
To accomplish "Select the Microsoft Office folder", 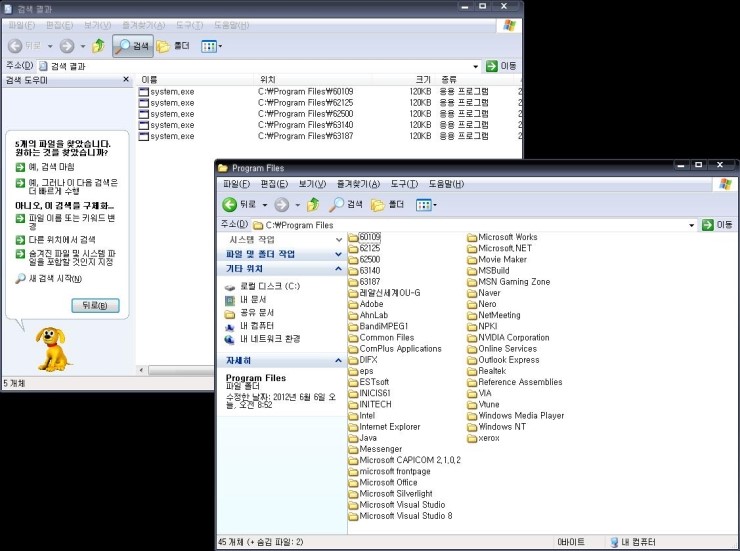I will pyautogui.click(x=383, y=483).
